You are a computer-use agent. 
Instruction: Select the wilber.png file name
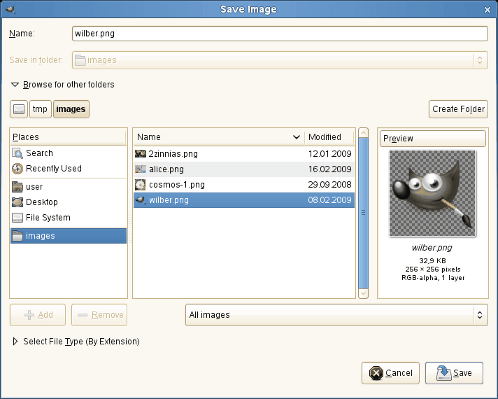tap(169, 200)
